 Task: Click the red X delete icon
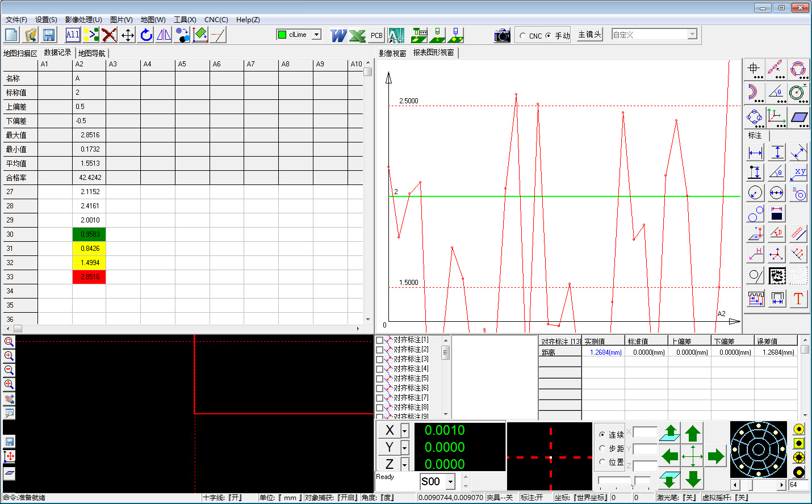(109, 35)
